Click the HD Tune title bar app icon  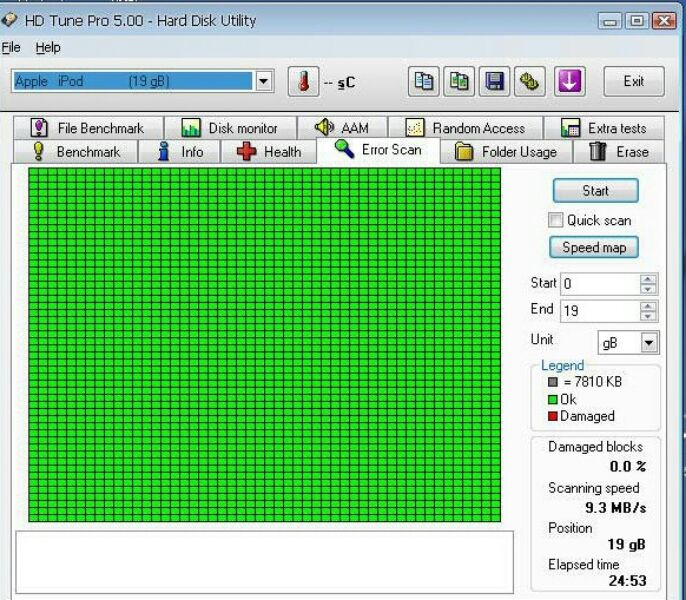tap(9, 20)
